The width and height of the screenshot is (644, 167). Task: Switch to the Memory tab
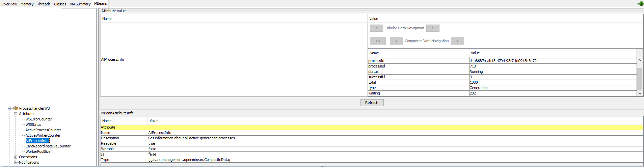click(x=27, y=4)
